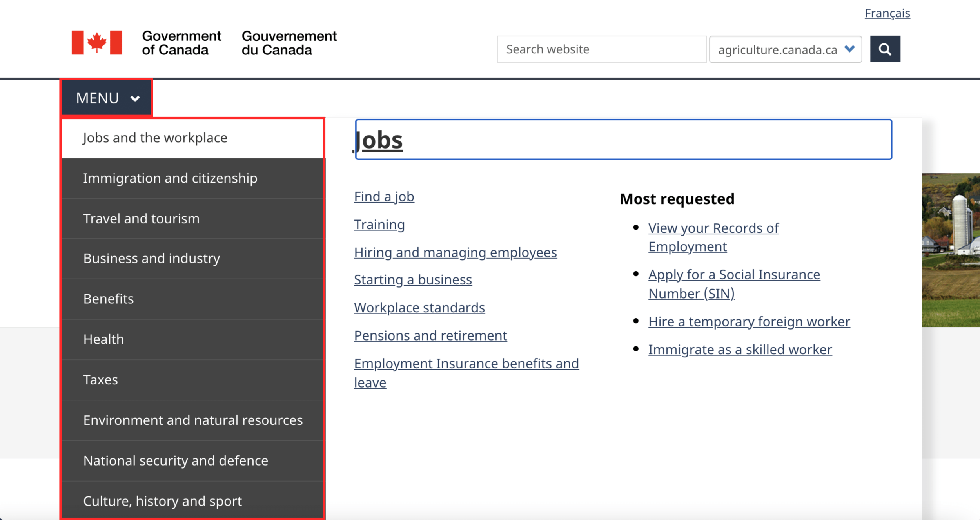Choose Travel and tourism from menu
980x520 pixels.
pyautogui.click(x=141, y=219)
